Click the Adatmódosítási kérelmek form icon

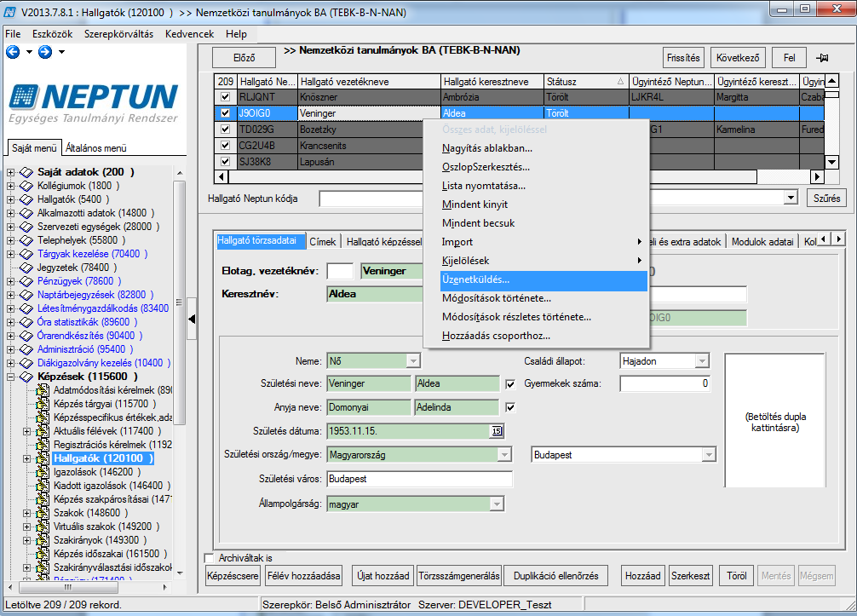[x=42, y=390]
